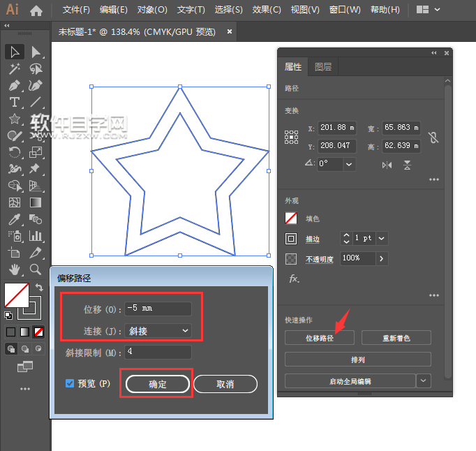Select the Magic Wand tool
The height and width of the screenshot is (451, 476).
click(x=14, y=69)
